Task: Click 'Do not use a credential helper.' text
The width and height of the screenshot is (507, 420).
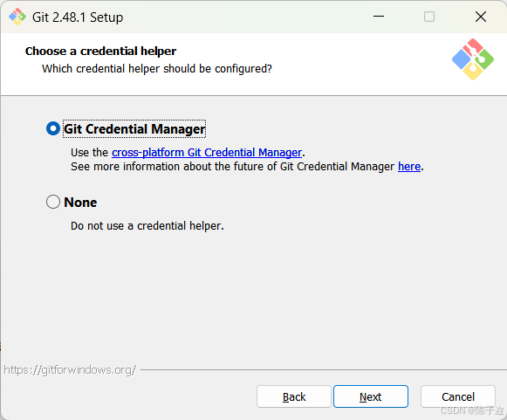Action: (x=147, y=226)
